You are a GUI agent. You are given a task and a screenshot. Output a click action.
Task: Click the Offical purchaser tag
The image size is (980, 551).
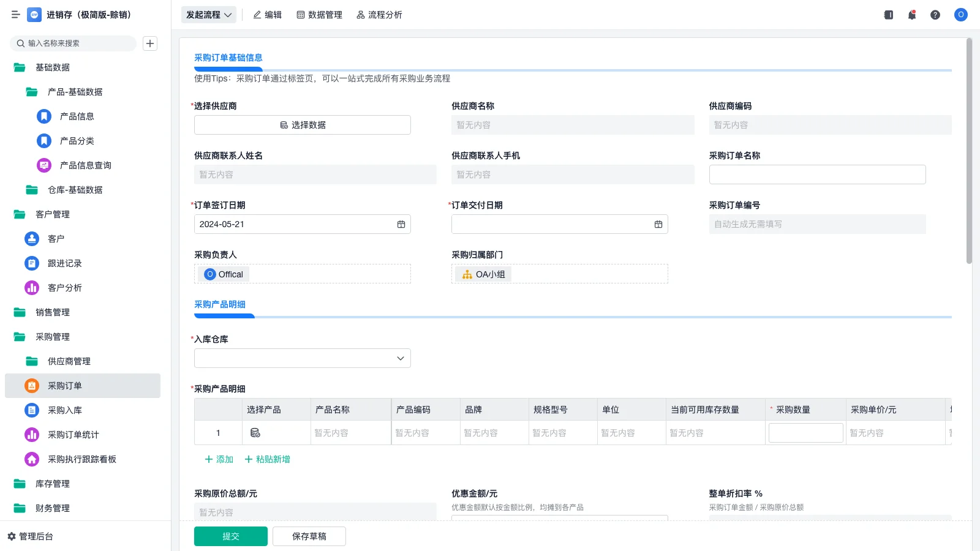[x=224, y=274]
